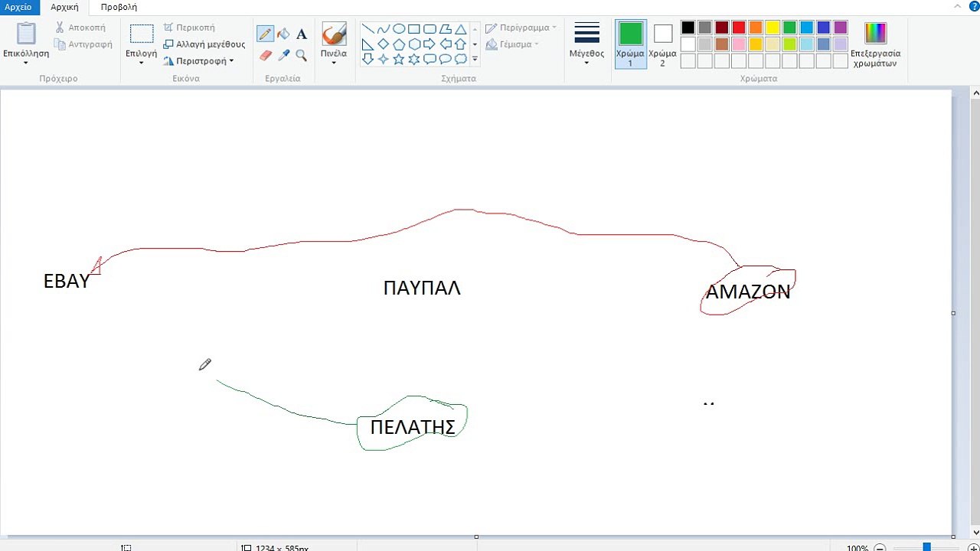Click the Πινέλα brush icon
This screenshot has width=980, height=551.
click(334, 34)
